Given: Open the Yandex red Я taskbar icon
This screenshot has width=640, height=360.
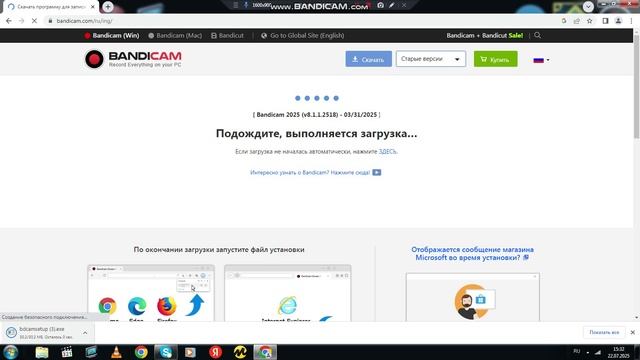Looking at the screenshot, I should pos(216,352).
